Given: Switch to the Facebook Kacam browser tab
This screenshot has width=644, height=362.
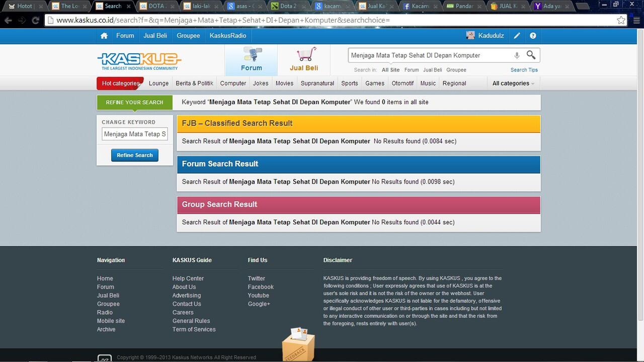Looking at the screenshot, I should 421,6.
